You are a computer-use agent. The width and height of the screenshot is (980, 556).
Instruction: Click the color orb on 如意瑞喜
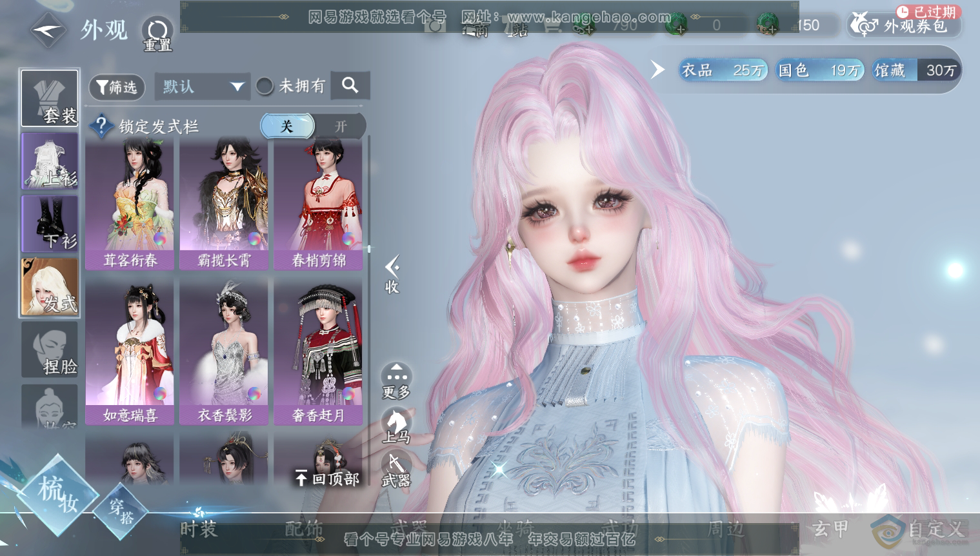click(x=159, y=393)
